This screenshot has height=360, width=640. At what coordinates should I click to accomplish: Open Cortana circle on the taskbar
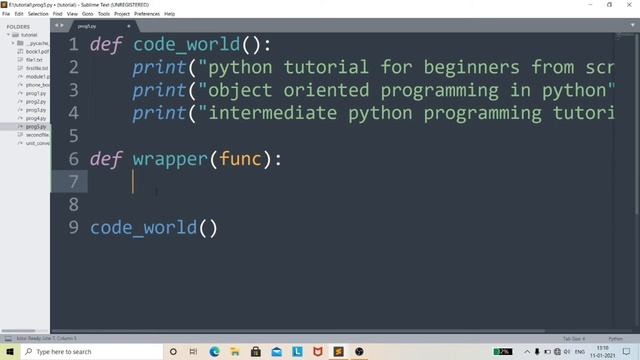173,351
